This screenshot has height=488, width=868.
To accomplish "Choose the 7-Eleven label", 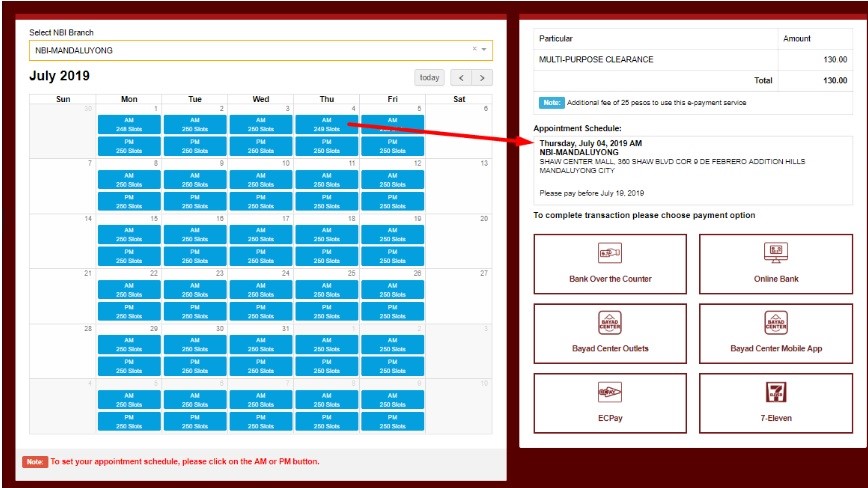I will [x=776, y=418].
